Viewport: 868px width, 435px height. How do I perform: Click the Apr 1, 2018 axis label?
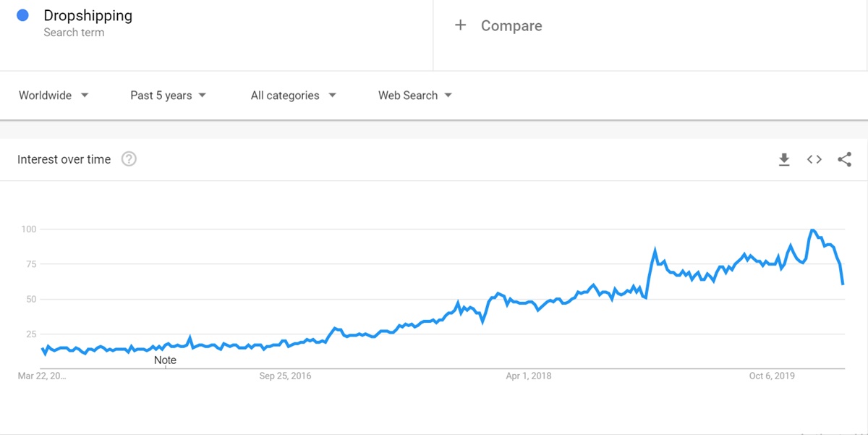point(528,376)
